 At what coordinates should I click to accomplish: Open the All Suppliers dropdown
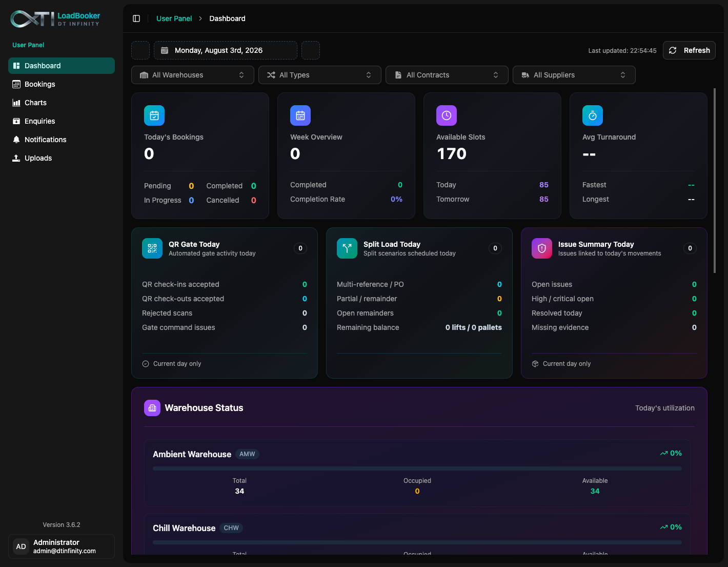click(x=574, y=75)
